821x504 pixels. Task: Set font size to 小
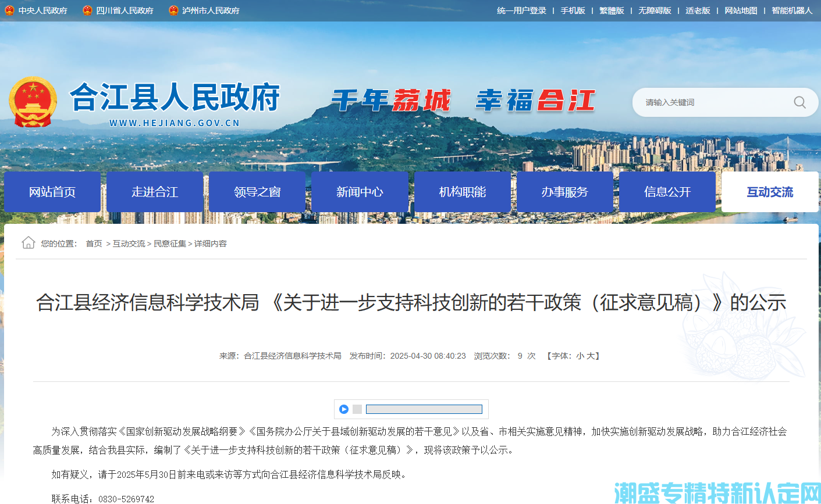(x=580, y=356)
